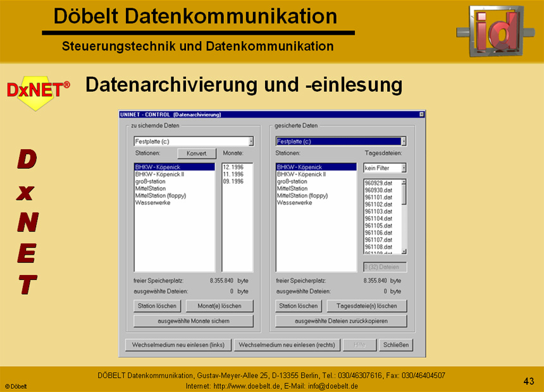The image size is (544, 392).
Task: Click the Hilfe button
Action: point(359,345)
